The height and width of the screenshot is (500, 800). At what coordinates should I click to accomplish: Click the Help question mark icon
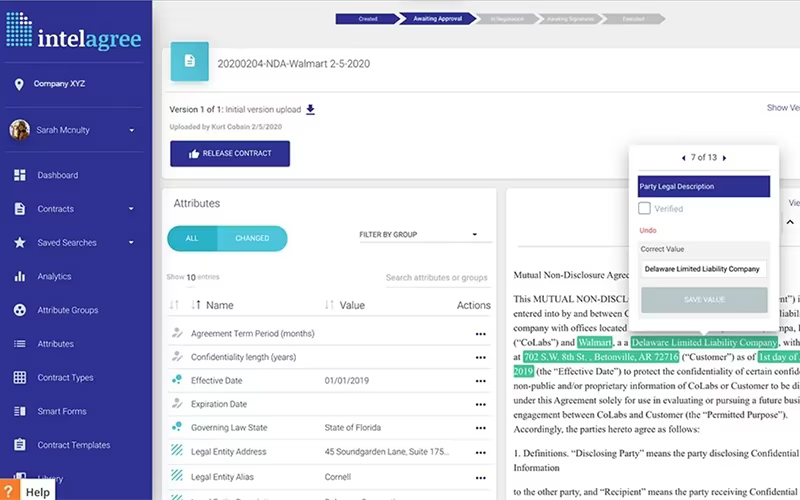[9, 491]
